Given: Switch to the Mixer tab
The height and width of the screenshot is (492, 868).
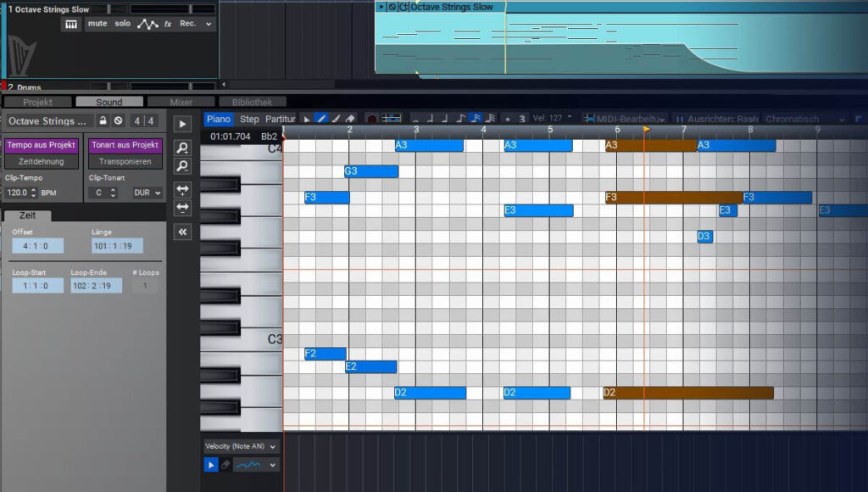Looking at the screenshot, I should coord(181,101).
